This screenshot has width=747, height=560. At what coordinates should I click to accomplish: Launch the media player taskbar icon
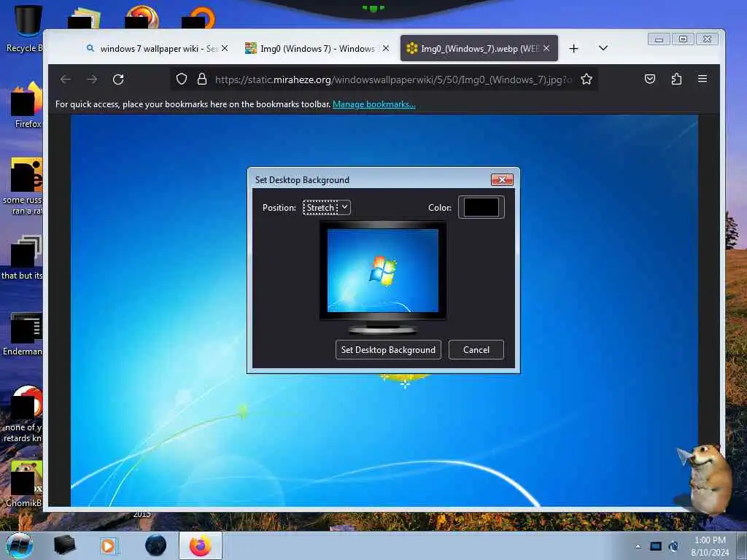click(x=109, y=545)
